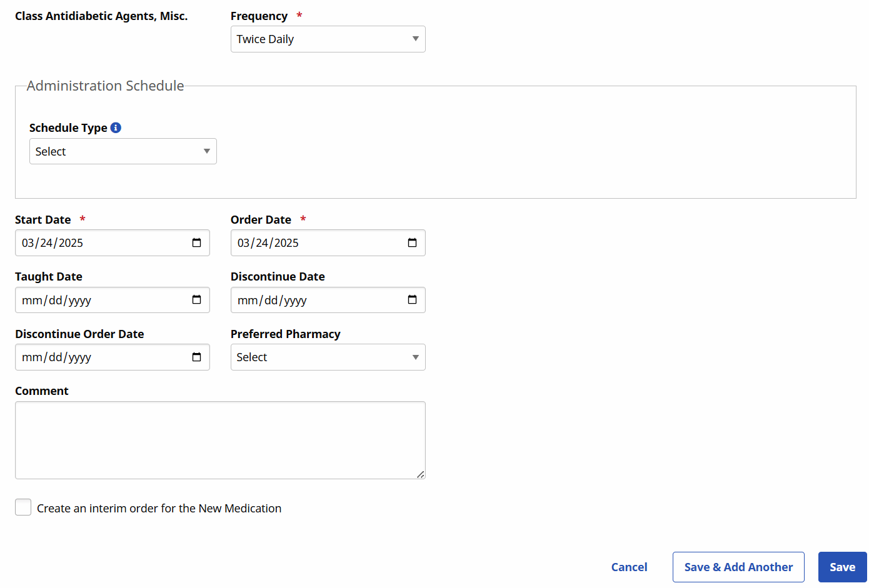Viewport: 869px width, 588px height.
Task: Click the Frequency dropdown arrow icon
Action: [415, 39]
